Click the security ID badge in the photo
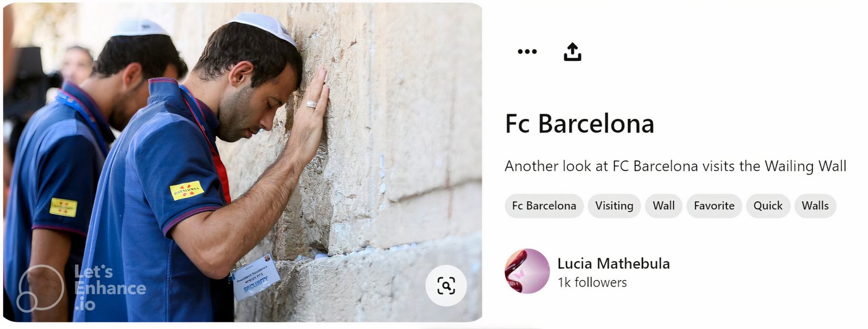Viewport: 868px width, 329px height. click(x=256, y=277)
